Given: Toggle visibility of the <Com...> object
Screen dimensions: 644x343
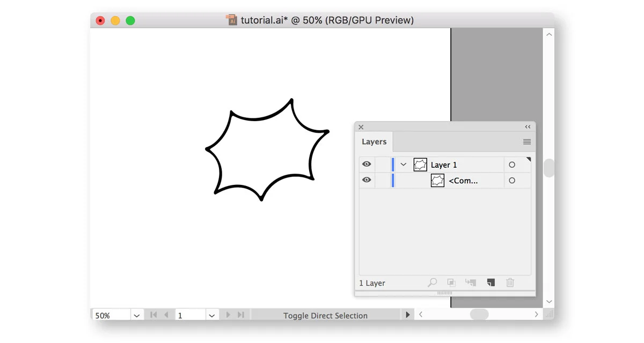Looking at the screenshot, I should [367, 181].
